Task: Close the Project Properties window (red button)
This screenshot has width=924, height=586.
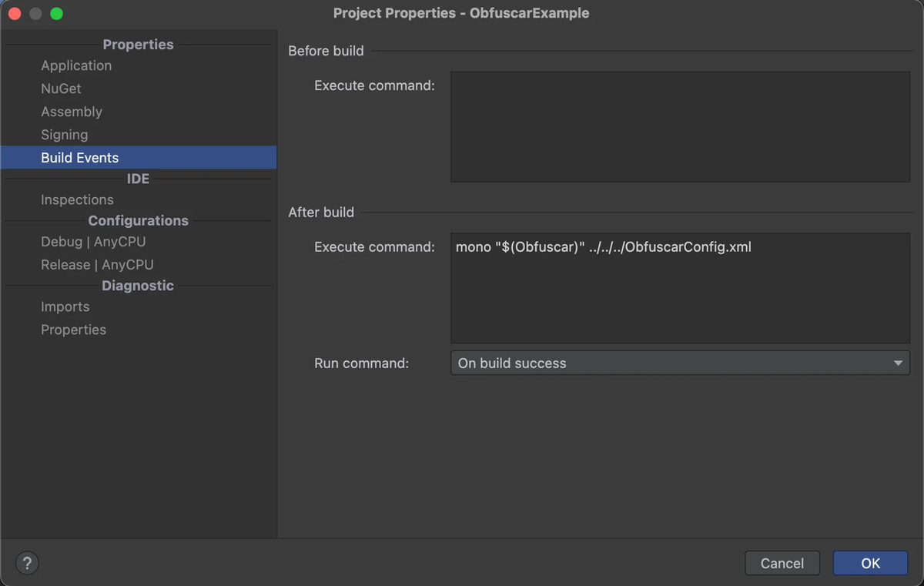Action: [15, 14]
